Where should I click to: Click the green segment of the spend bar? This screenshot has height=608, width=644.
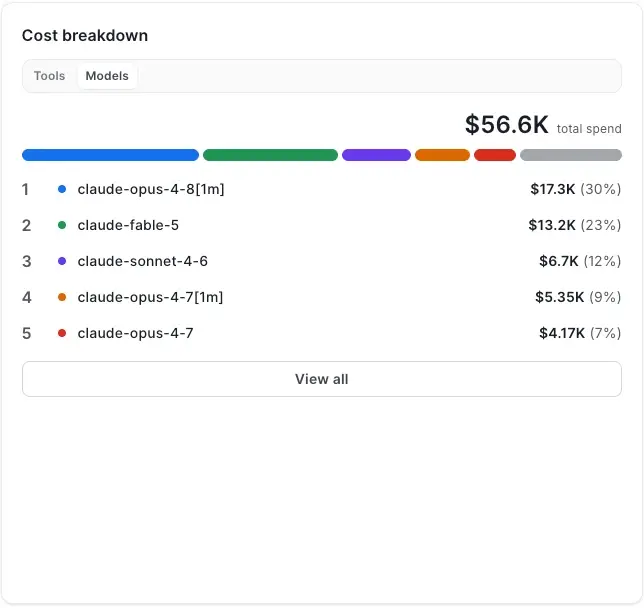click(270, 155)
